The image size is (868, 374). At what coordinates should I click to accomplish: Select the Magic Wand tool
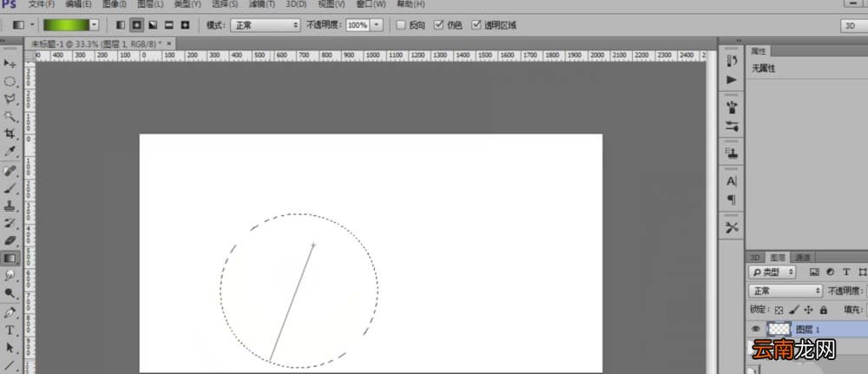pos(10,116)
